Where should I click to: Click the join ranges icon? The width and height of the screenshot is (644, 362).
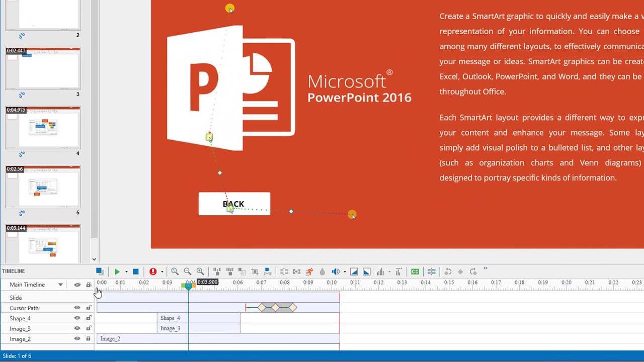pos(296,271)
